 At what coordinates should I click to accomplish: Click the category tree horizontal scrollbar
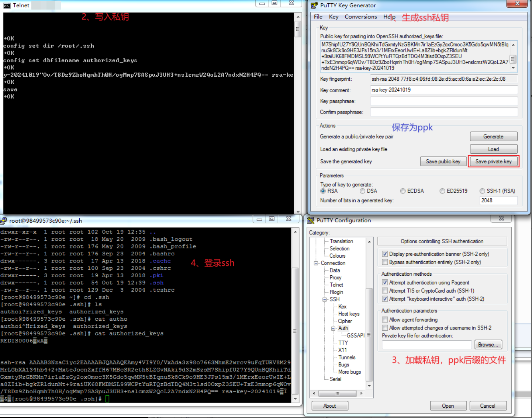(338, 393)
